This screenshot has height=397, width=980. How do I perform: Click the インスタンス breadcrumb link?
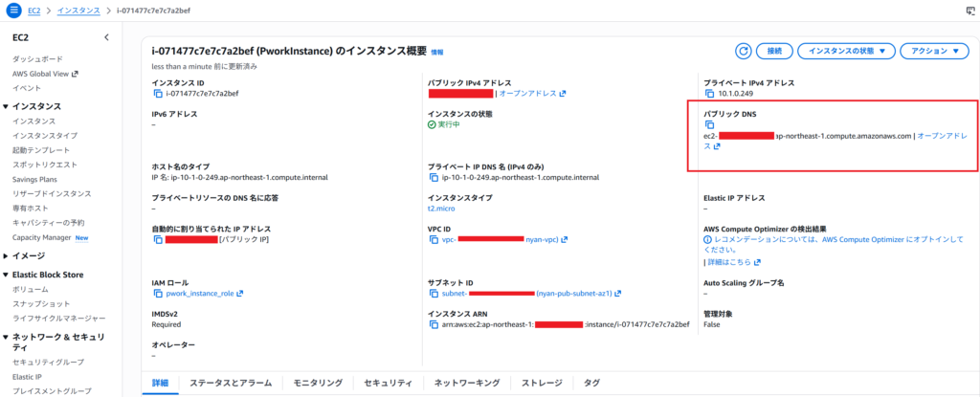[x=78, y=10]
